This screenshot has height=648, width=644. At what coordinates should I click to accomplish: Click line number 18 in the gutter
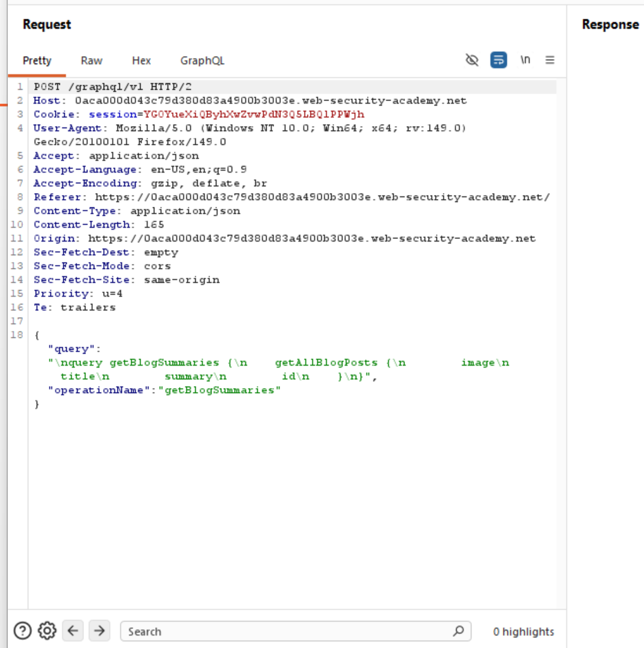click(17, 335)
